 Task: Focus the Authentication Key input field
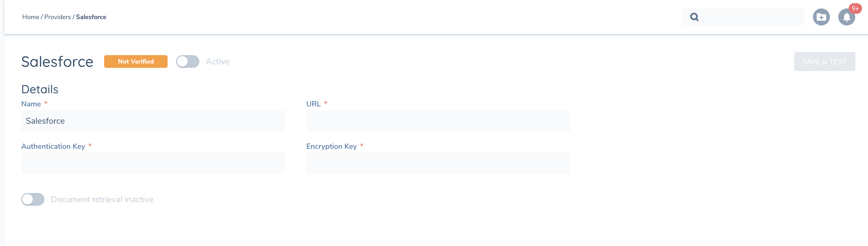tap(153, 163)
